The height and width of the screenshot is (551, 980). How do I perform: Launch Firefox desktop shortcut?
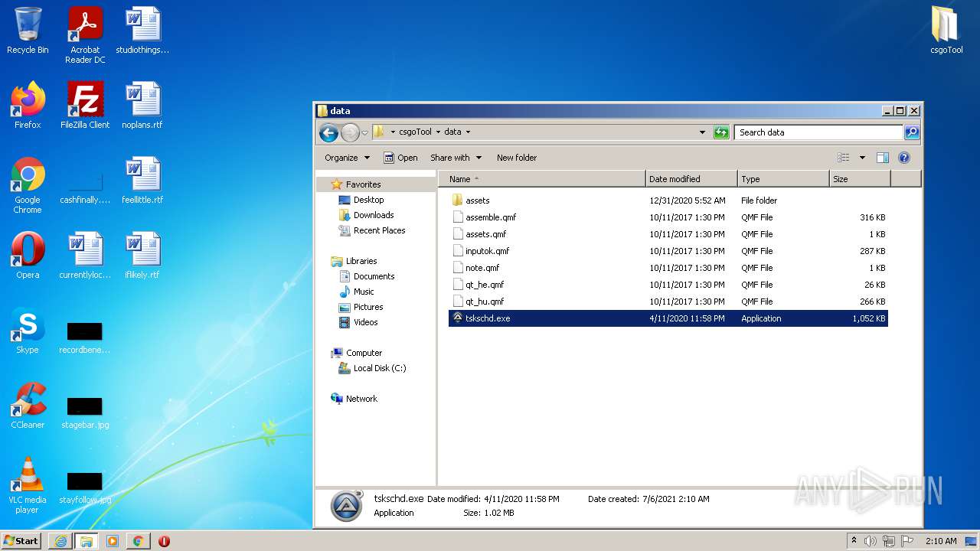click(28, 106)
